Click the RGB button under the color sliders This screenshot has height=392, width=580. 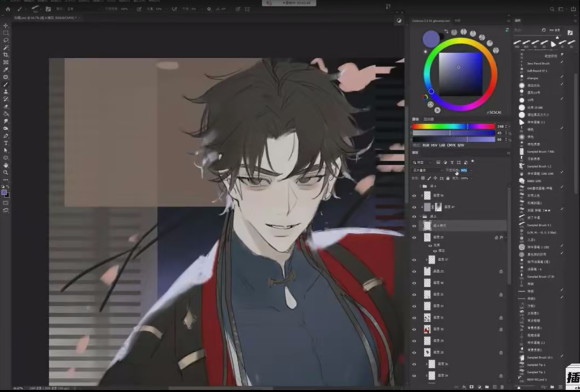pyautogui.click(x=427, y=145)
